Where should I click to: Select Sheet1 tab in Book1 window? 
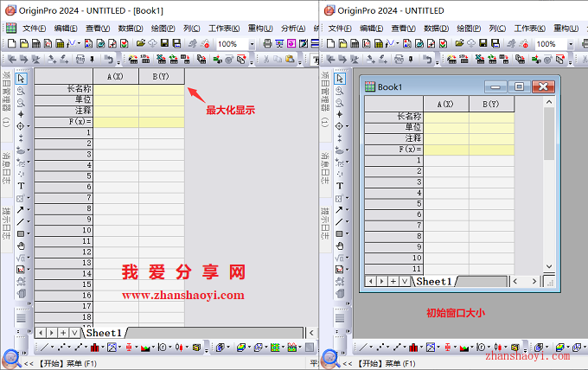coord(434,282)
